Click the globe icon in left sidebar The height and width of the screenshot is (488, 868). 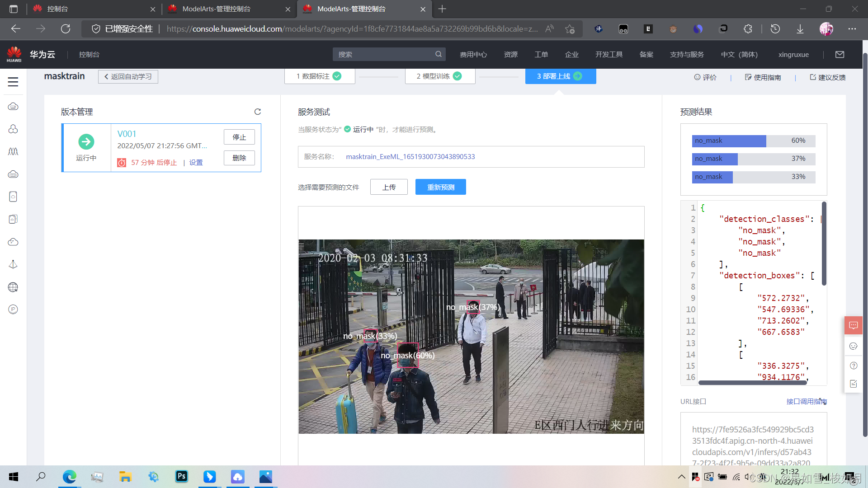[x=13, y=287]
